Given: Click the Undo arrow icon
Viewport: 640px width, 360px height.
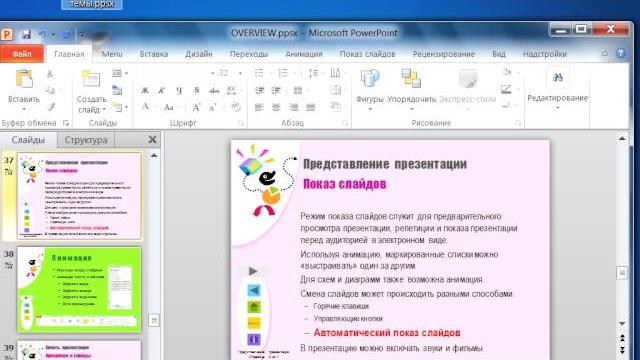Looking at the screenshot, I should (42, 34).
